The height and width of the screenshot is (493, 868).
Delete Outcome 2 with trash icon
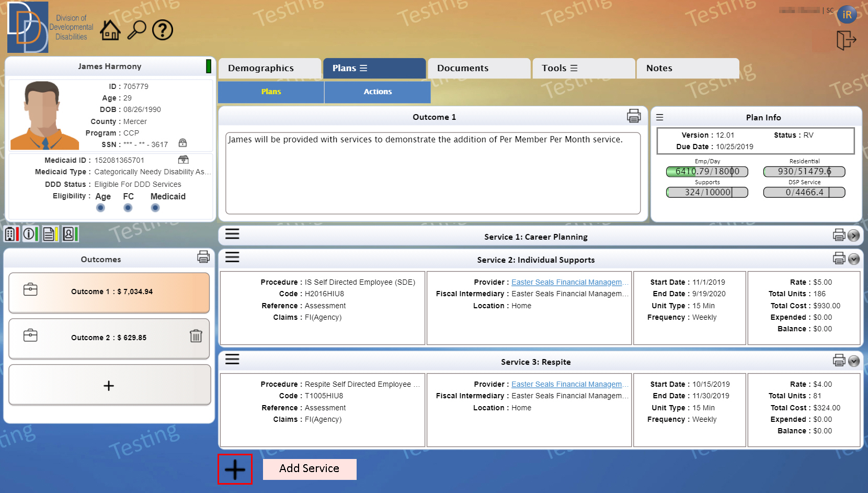click(x=196, y=336)
